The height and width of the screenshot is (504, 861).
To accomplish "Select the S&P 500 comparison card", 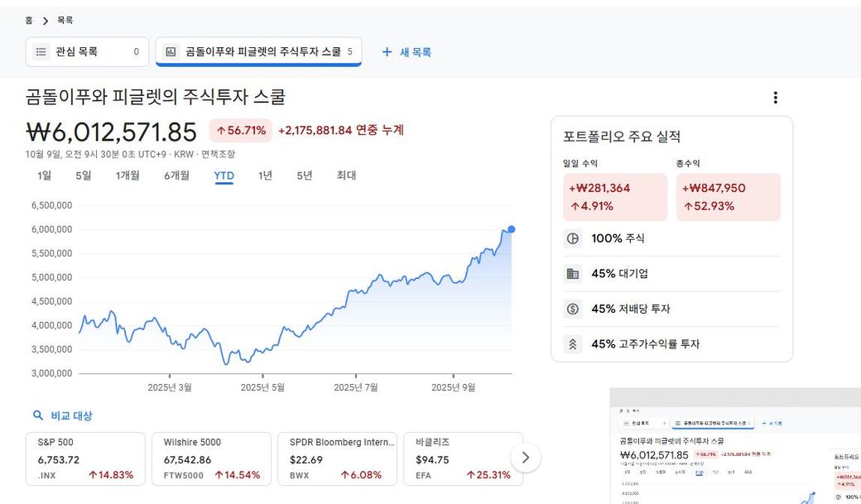I will (x=85, y=458).
